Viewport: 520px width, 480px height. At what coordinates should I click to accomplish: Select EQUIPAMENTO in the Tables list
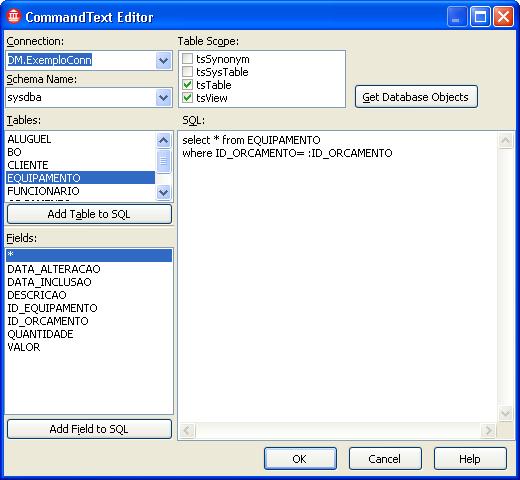point(80,178)
